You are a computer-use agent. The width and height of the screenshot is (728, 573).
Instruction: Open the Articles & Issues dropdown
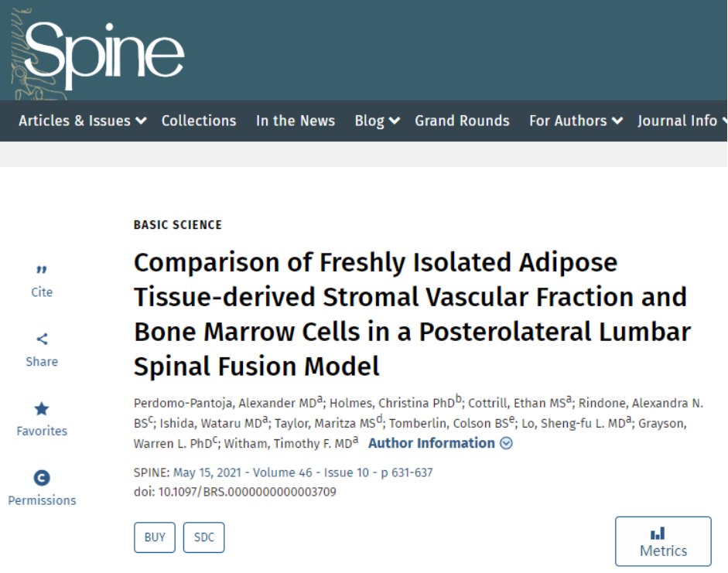[x=82, y=121]
